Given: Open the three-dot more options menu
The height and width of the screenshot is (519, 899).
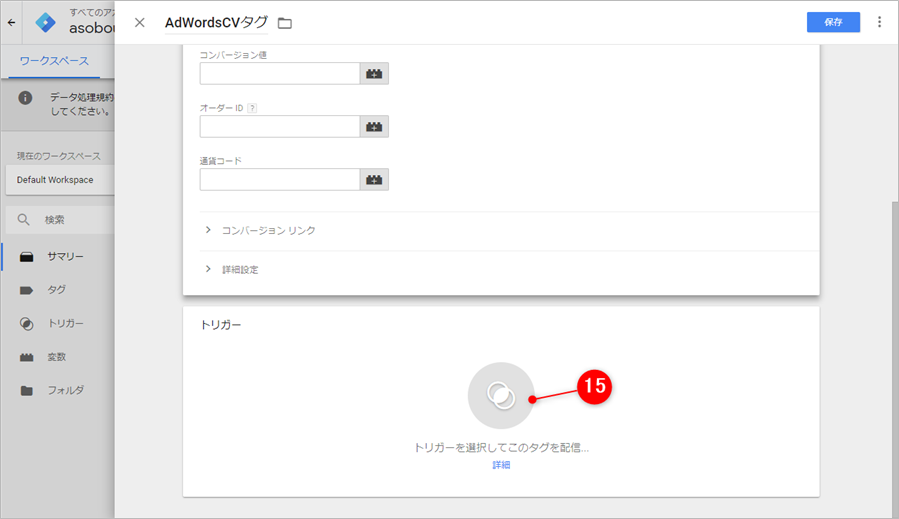Looking at the screenshot, I should pyautogui.click(x=879, y=22).
